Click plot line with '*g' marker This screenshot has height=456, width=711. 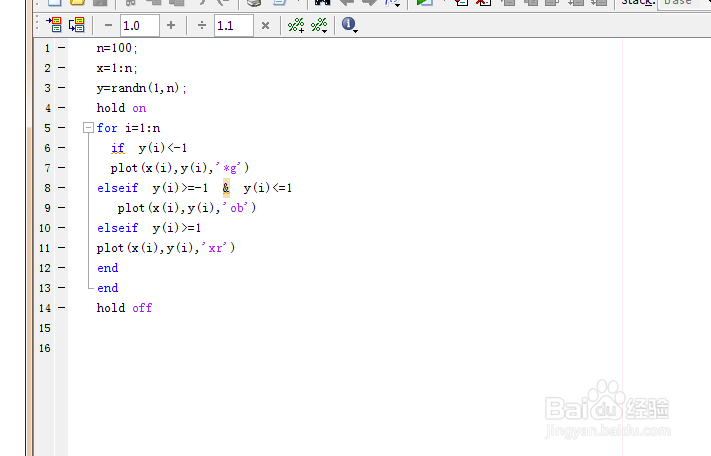tap(180, 168)
